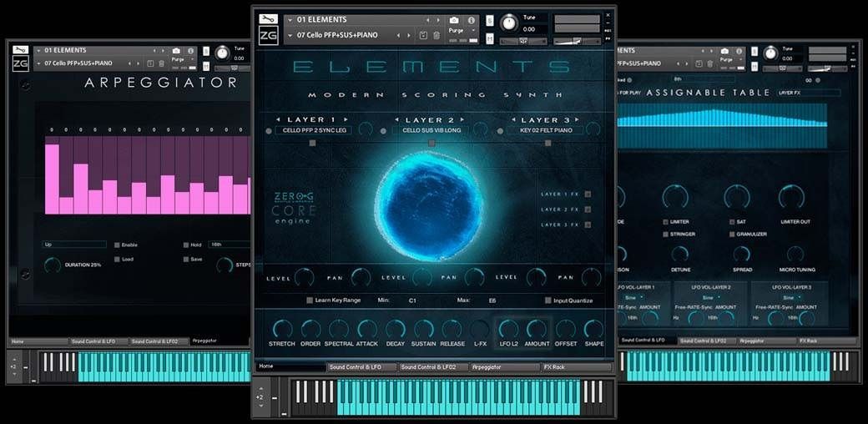Select the previous sound with LAYER 1 left arrow
This screenshot has width=868, height=424.
[x=279, y=119]
